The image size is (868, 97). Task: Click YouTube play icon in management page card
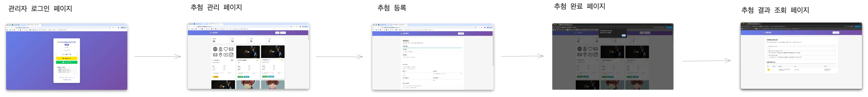point(226,55)
